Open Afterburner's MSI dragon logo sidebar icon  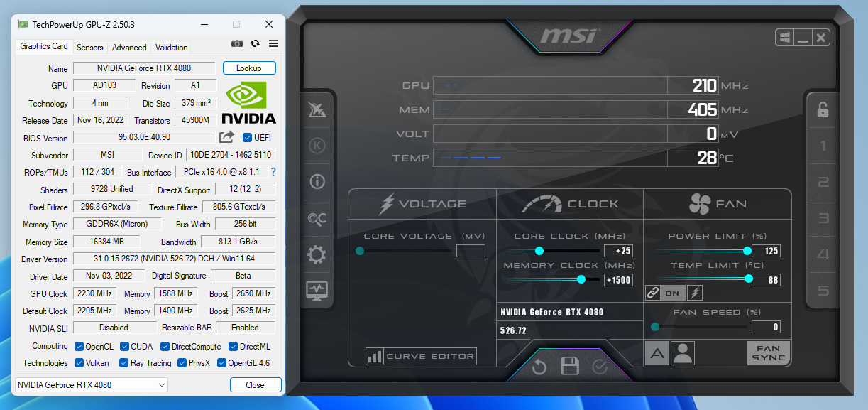[317, 109]
